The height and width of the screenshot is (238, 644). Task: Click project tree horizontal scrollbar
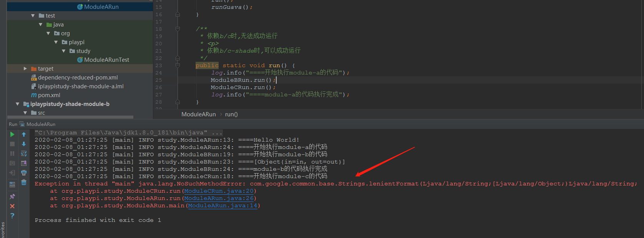click(x=70, y=117)
